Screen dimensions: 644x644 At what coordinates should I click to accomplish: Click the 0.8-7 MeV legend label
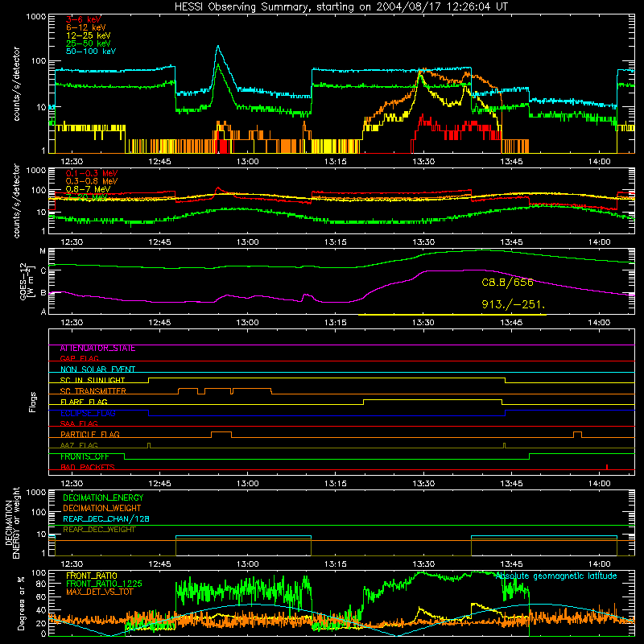(88, 189)
